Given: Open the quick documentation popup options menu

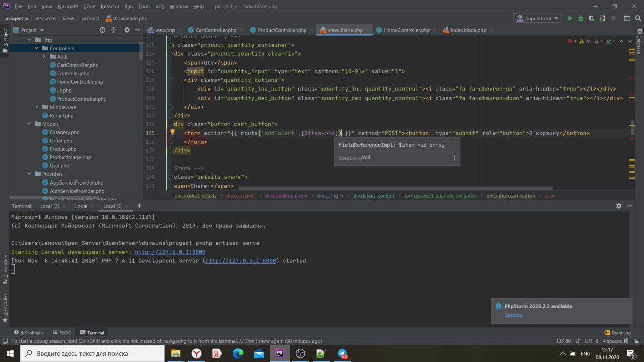Looking at the screenshot, I should pos(454,158).
